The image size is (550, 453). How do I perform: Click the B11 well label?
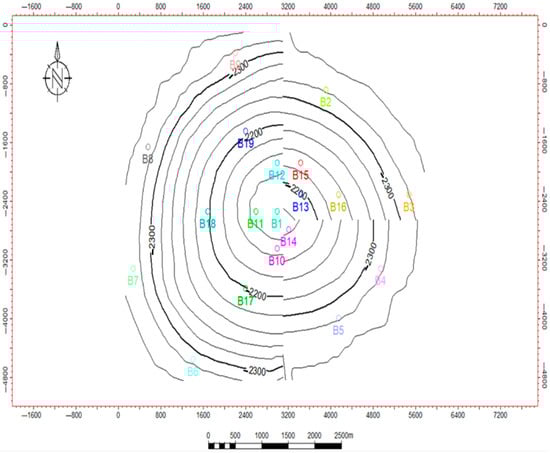coord(255,224)
